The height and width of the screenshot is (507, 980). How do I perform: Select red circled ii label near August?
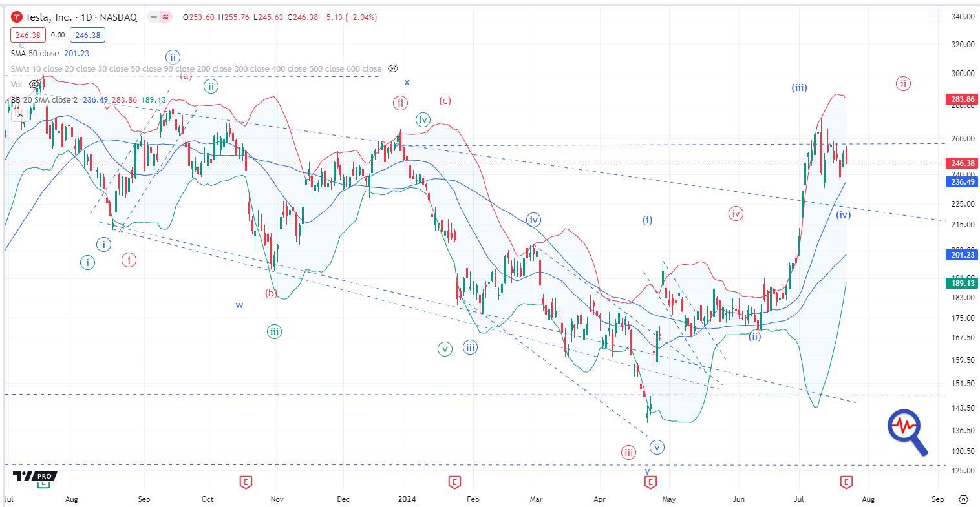coord(903,83)
